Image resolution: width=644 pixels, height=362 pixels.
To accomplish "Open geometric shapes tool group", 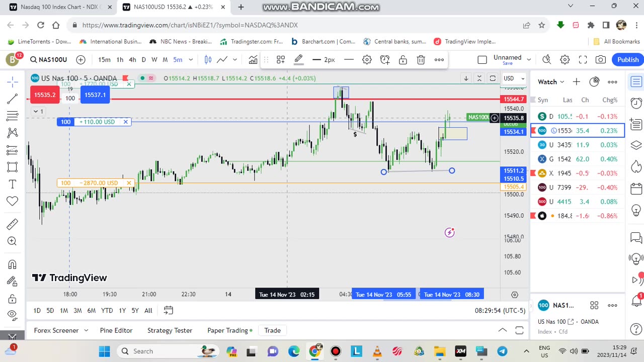I will 13,167.
